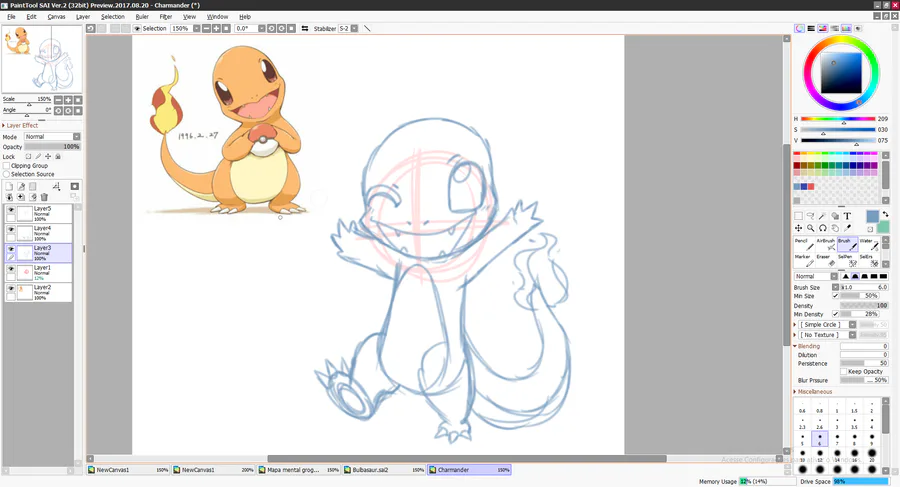Select the Move tool
This screenshot has height=487, width=900.
798,228
